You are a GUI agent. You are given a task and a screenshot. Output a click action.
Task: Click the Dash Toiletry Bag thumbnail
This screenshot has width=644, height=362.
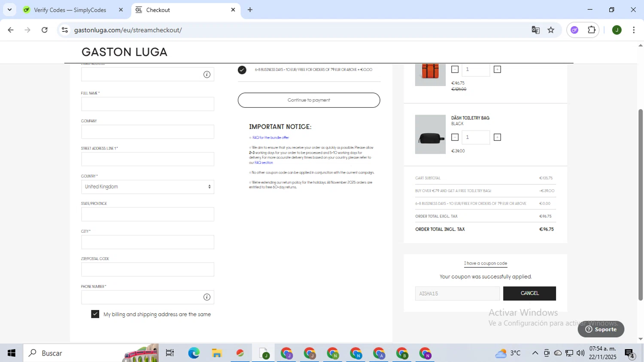[430, 134]
